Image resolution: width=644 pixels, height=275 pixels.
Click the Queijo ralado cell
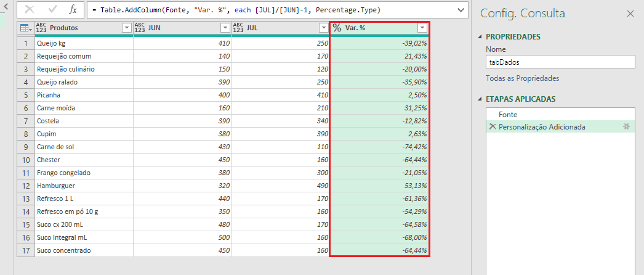tap(84, 82)
